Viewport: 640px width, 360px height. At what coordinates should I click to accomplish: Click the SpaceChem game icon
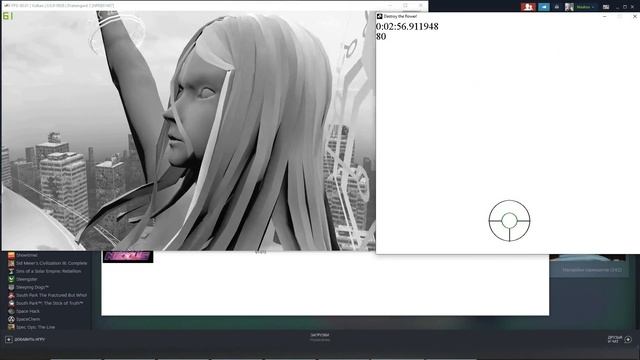pos(11,319)
